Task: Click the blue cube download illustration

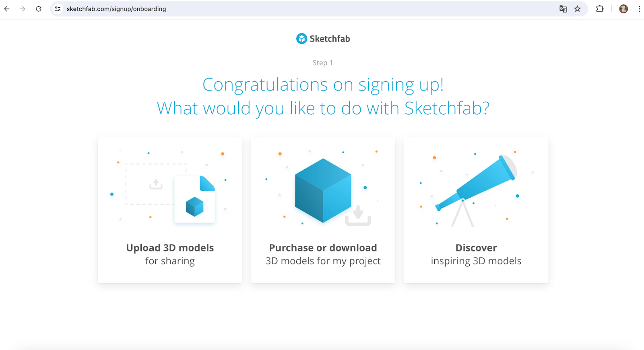Action: (323, 191)
